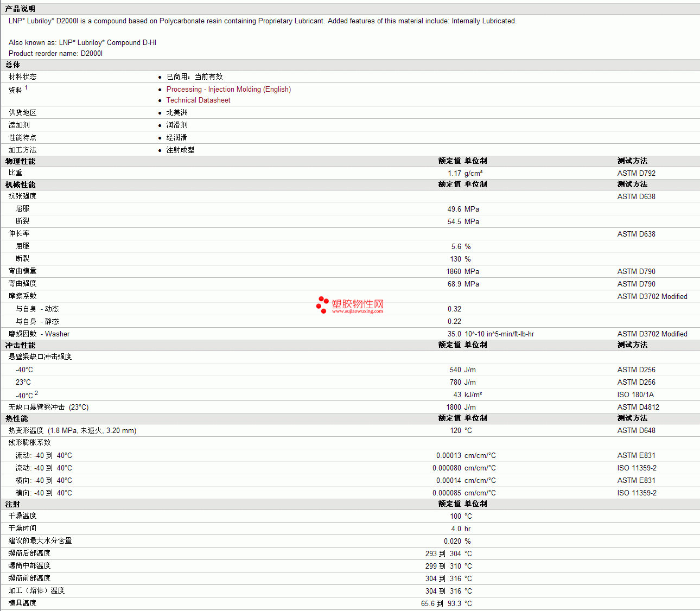Select the 35.0 wear factor value
This screenshot has height=611, width=700.
click(x=454, y=334)
